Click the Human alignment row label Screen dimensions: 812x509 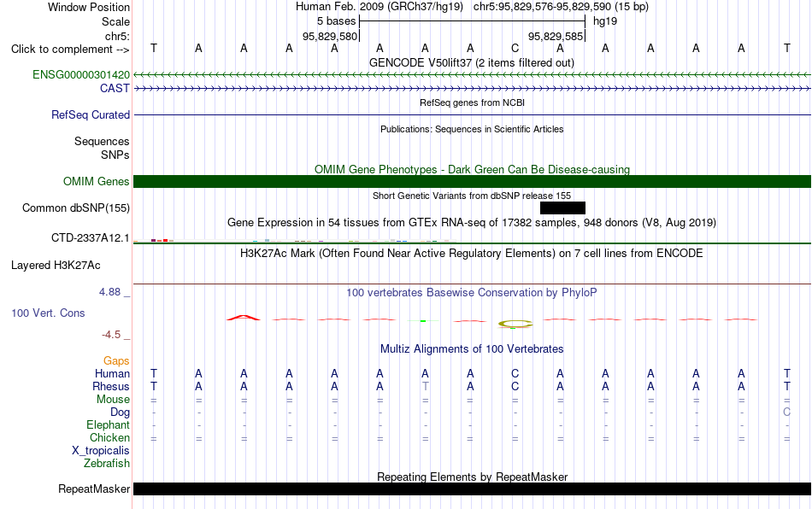click(x=112, y=373)
